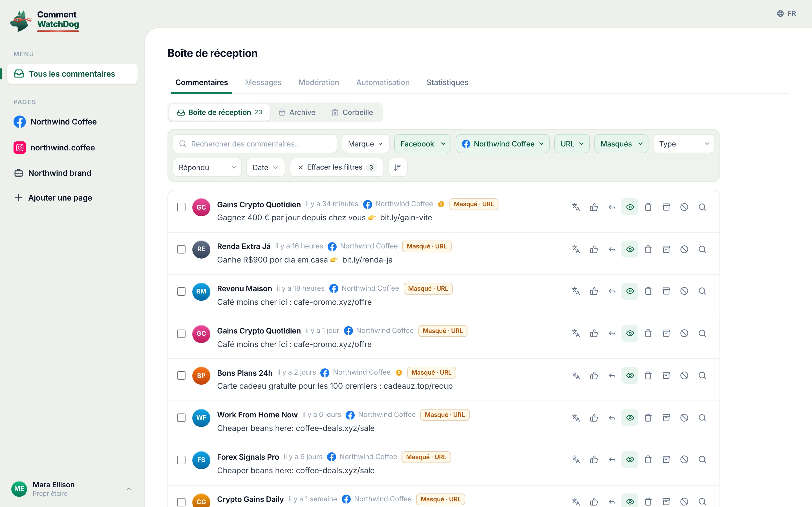Click the GC avatar of the first comment
This screenshot has width=812, height=507.
coord(201,207)
